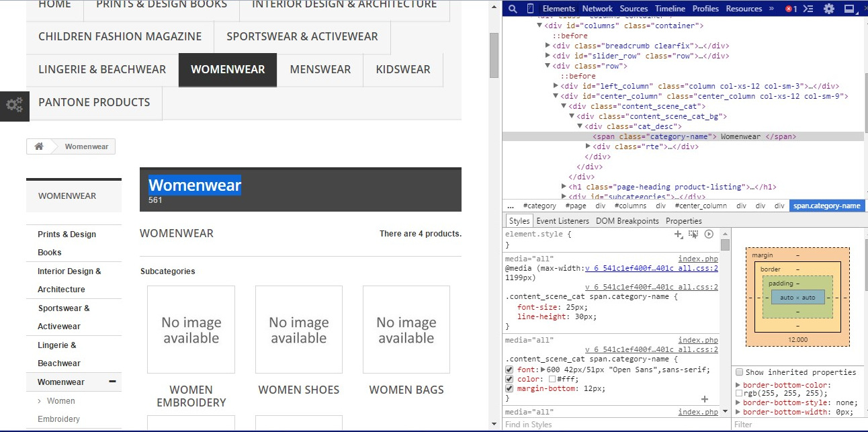Expand border-bottom-style computed property
This screenshot has height=432, width=868.
739,402
